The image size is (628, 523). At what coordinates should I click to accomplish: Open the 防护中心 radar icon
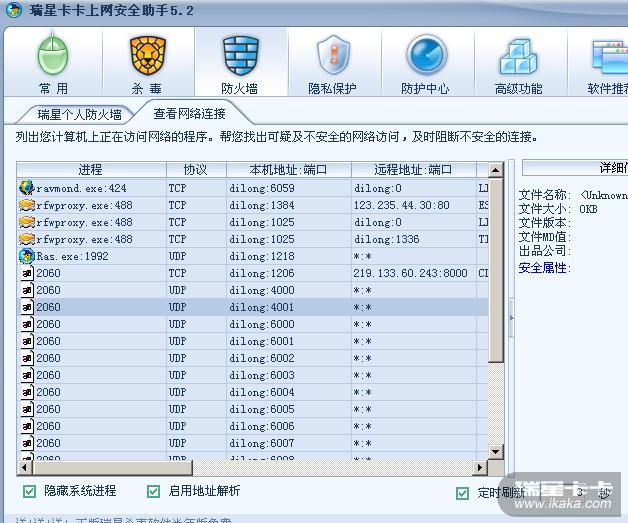tap(427, 55)
